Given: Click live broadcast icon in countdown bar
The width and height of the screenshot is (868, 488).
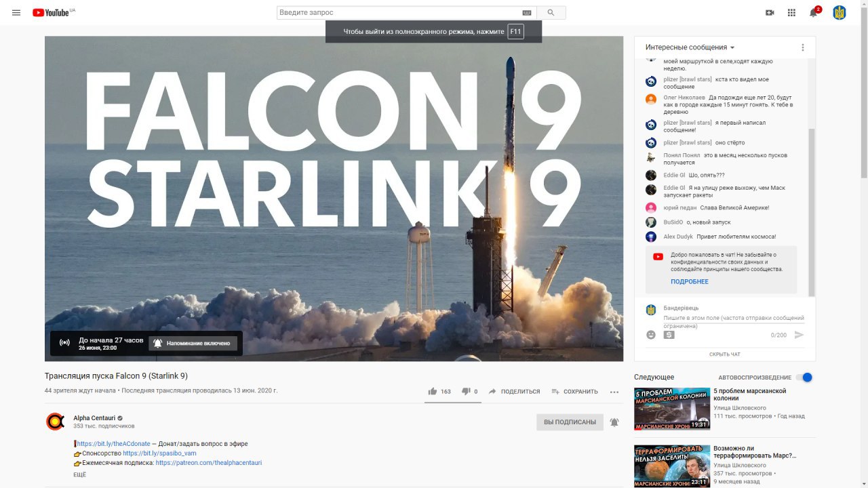Looking at the screenshot, I should pyautogui.click(x=64, y=343).
